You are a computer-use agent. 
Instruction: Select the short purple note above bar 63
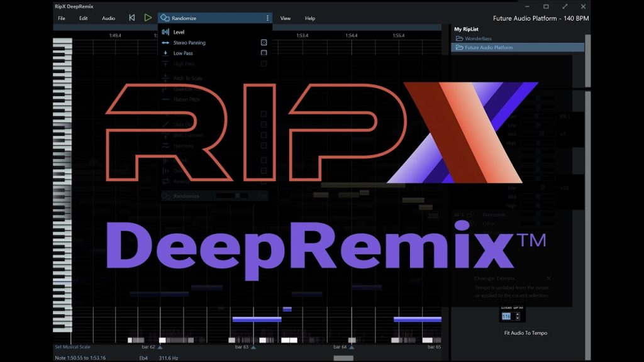pos(287,309)
